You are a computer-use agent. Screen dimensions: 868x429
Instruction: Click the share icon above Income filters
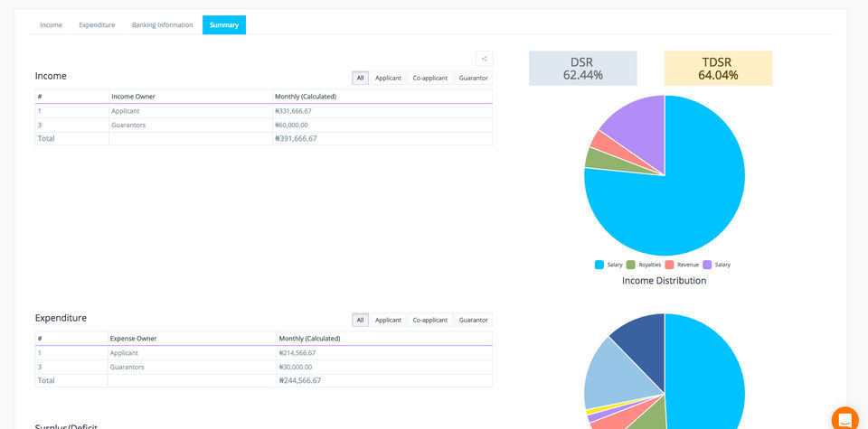tap(484, 59)
